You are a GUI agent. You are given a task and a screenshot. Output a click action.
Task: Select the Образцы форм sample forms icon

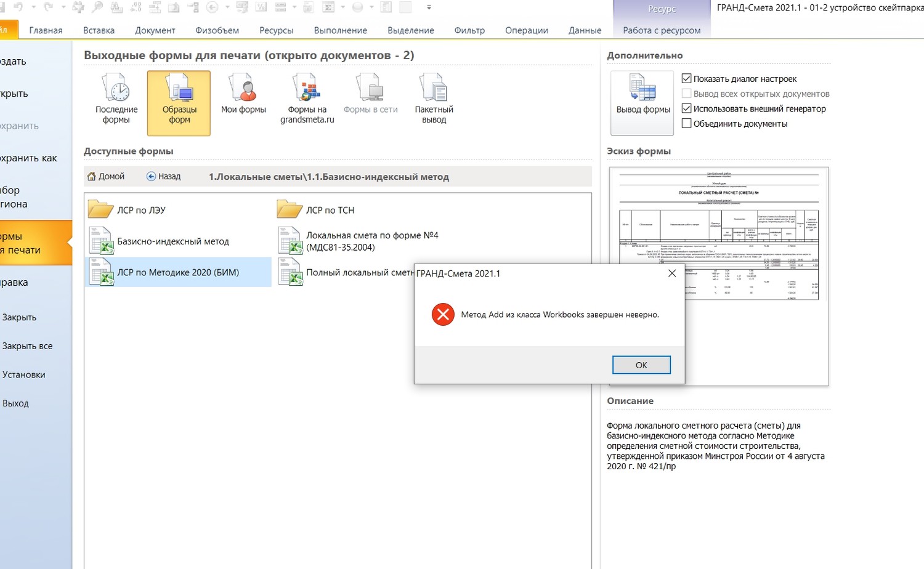pos(179,102)
